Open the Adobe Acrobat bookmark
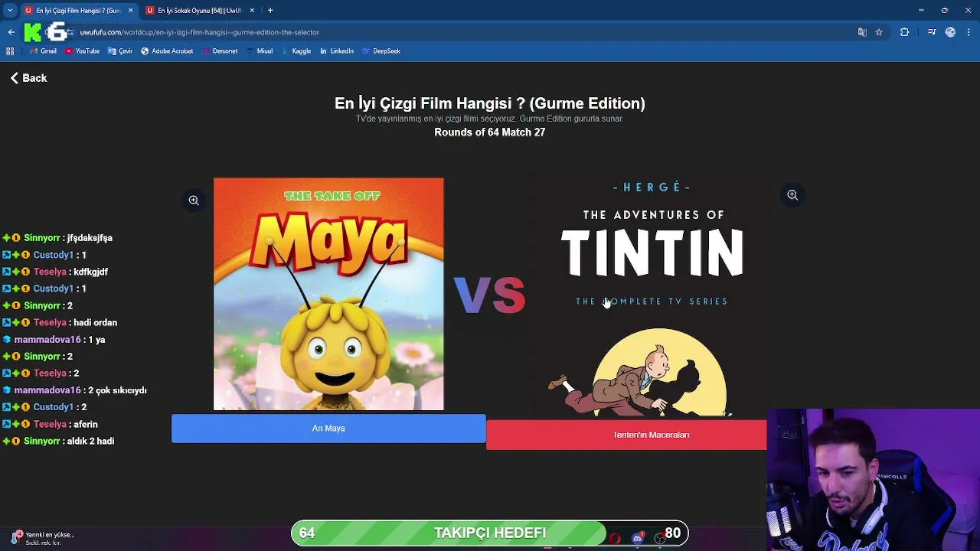This screenshot has width=980, height=551. [x=167, y=51]
